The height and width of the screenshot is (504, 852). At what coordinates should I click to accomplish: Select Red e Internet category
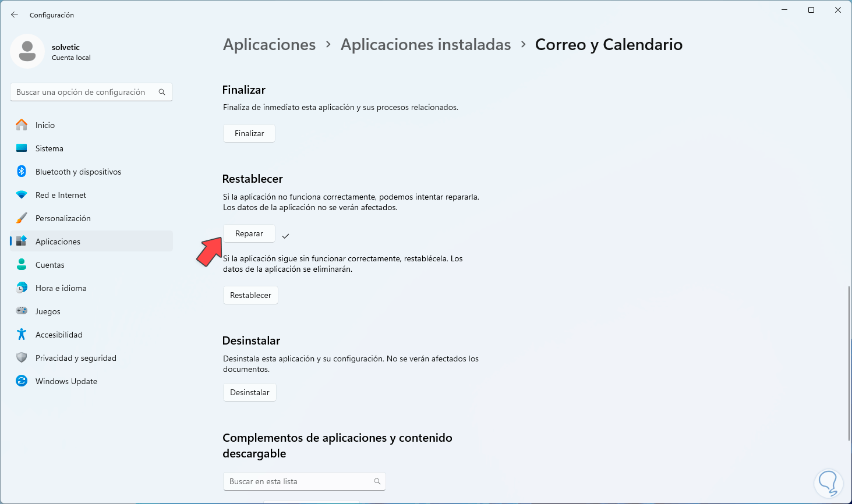pyautogui.click(x=91, y=195)
